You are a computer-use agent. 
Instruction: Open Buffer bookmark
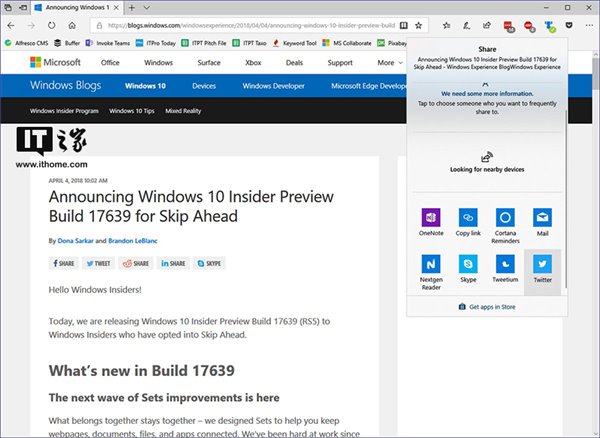[x=67, y=43]
